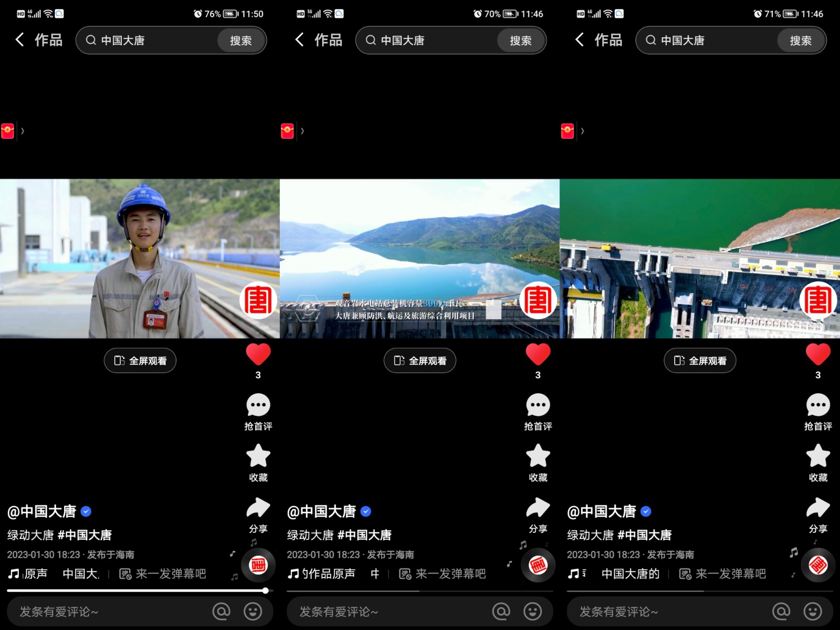Tap the share arrow on the lake video
The width and height of the screenshot is (840, 630).
(538, 508)
